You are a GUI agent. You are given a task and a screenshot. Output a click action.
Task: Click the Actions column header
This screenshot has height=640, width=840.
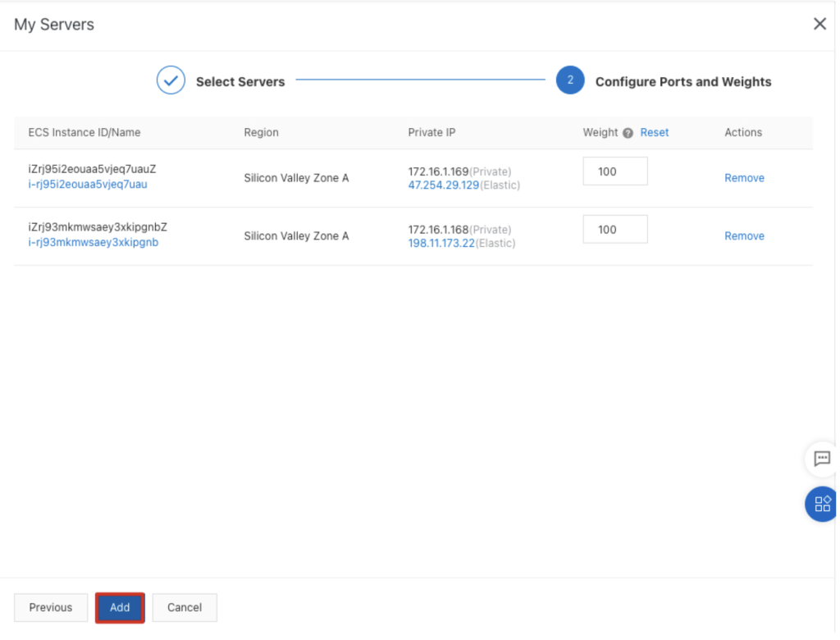[x=743, y=132]
